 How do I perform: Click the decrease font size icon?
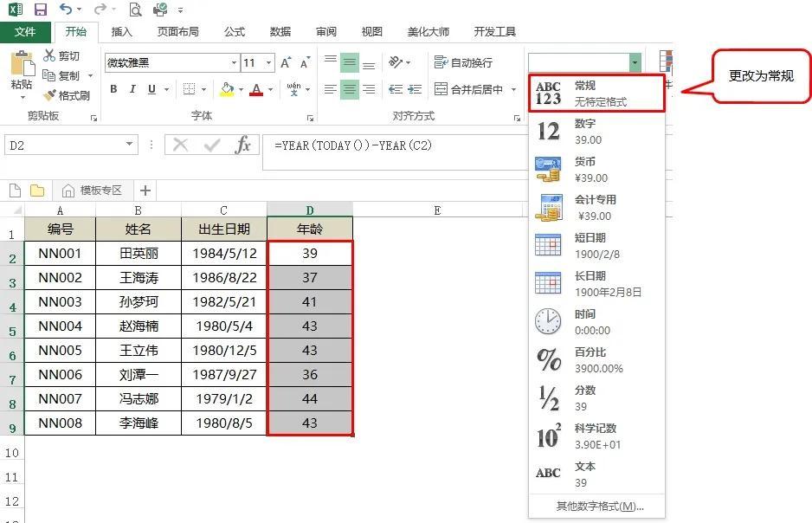click(x=305, y=62)
